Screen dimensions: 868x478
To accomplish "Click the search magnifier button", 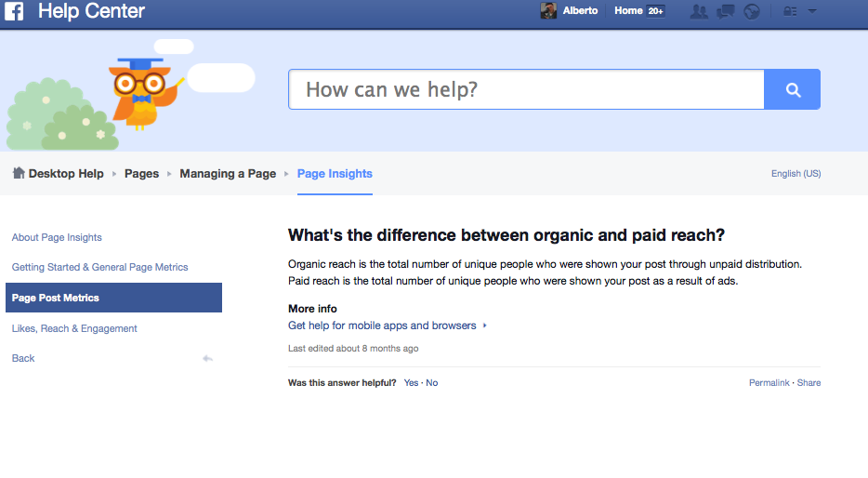I will click(x=792, y=89).
